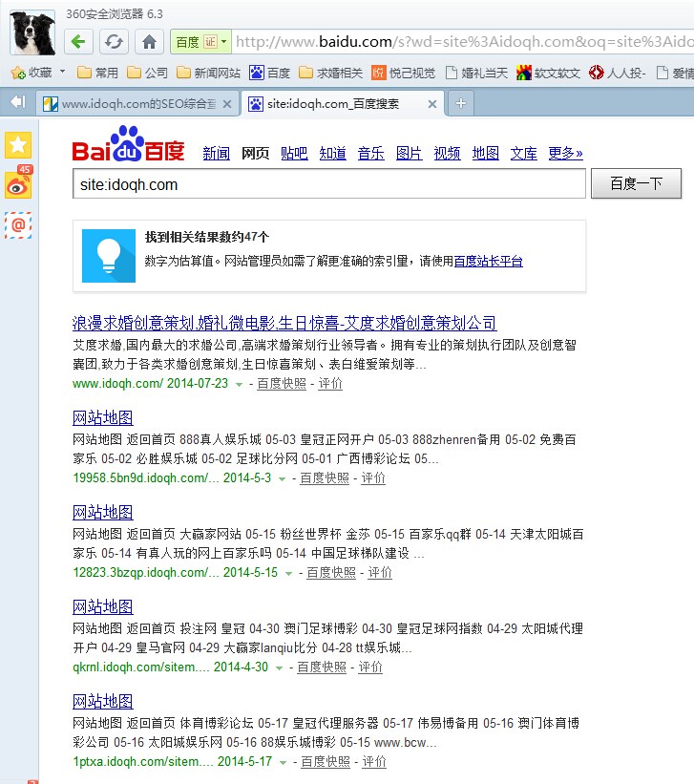Image resolution: width=694 pixels, height=784 pixels.
Task: Open the favorites star sidebar icon
Action: [x=18, y=145]
